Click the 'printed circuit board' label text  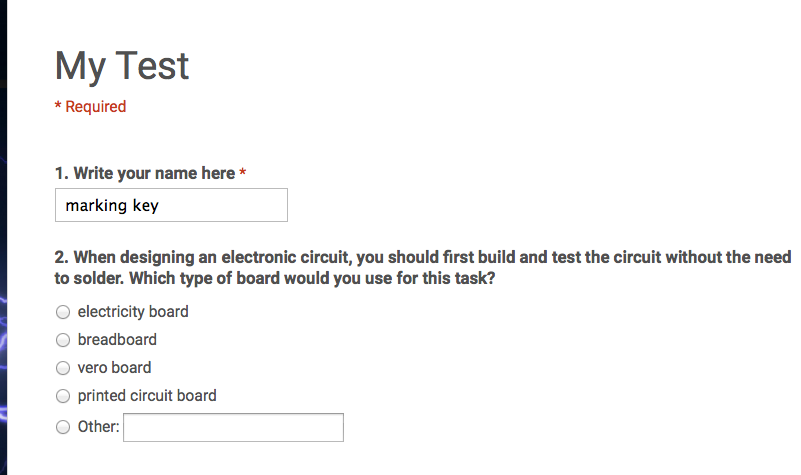click(x=147, y=396)
